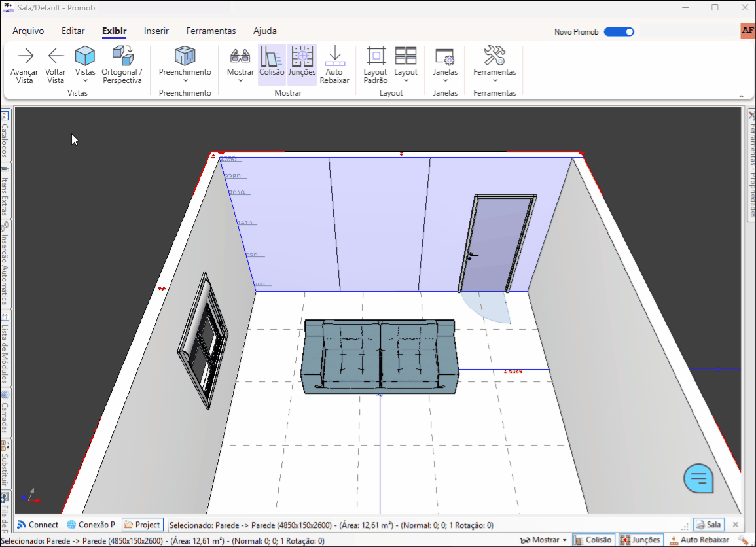Click the Voltar Vista icon
756x547 pixels.
(55, 64)
